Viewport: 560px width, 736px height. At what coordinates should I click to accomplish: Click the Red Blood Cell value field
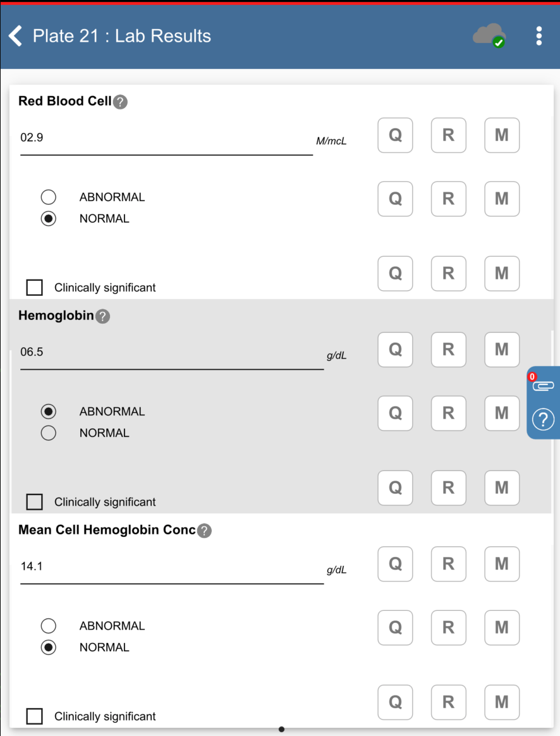coord(166,138)
